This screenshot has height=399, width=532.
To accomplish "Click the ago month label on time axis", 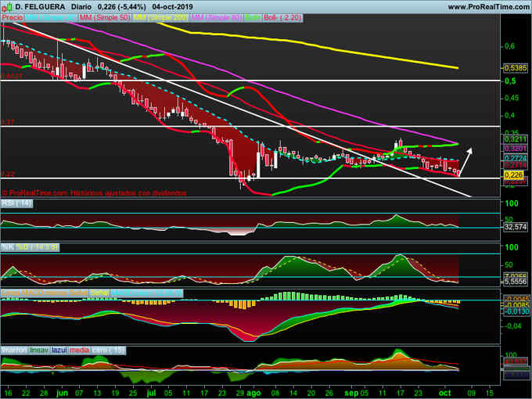I will click(253, 393).
